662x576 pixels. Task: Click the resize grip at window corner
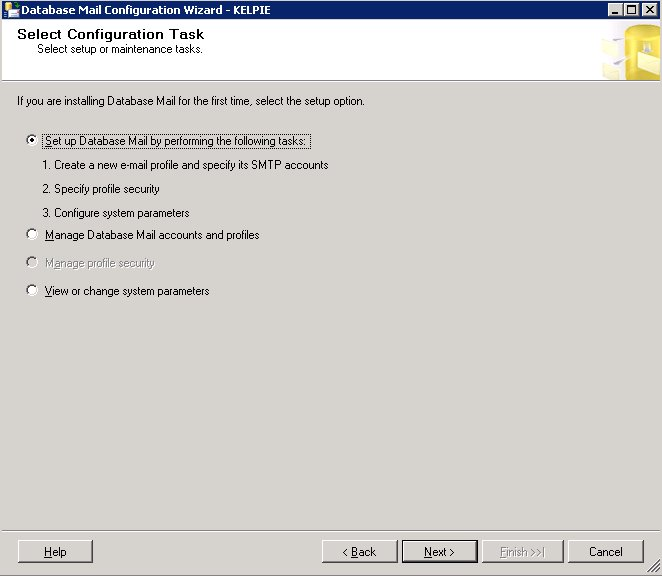tap(654, 566)
